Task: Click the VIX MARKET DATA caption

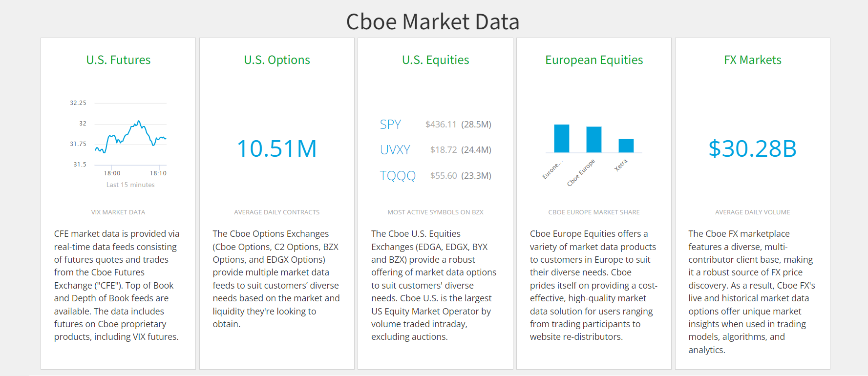Action: tap(118, 212)
